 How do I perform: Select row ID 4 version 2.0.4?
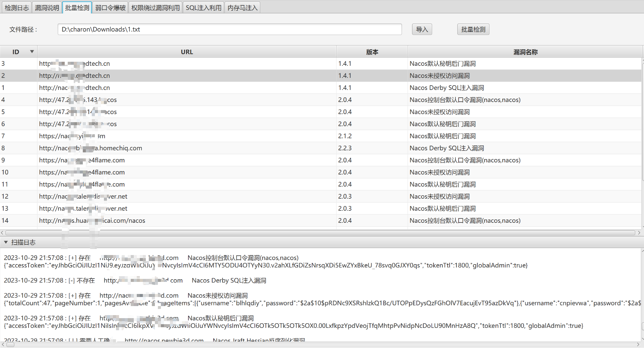coord(321,100)
